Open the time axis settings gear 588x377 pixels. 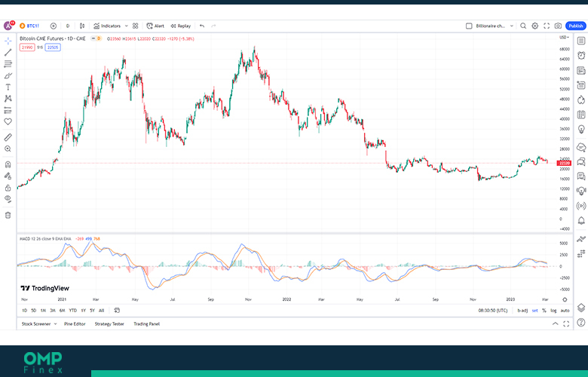coord(565,299)
